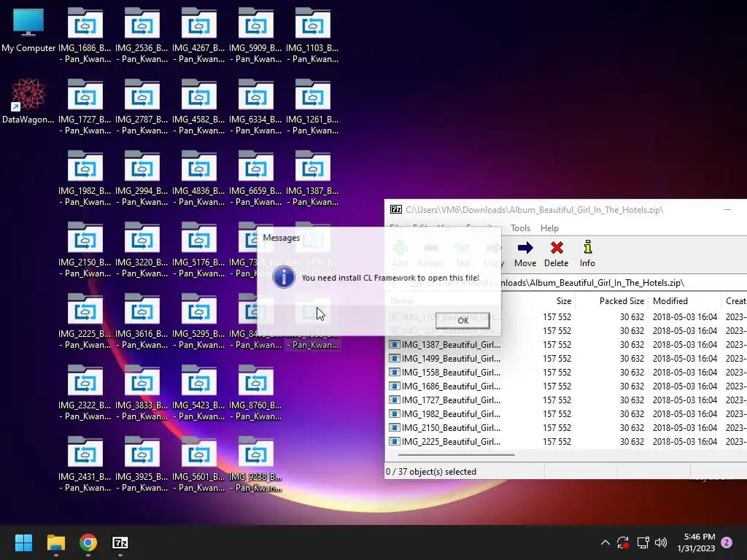Select the IMG_4582 desktop shortcut
The width and height of the screenshot is (747, 560).
198,107
